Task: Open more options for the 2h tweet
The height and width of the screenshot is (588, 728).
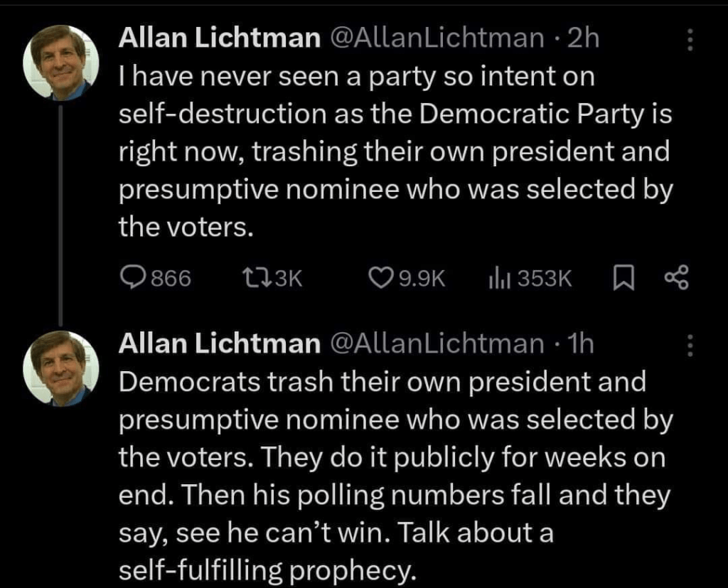Action: tap(688, 40)
